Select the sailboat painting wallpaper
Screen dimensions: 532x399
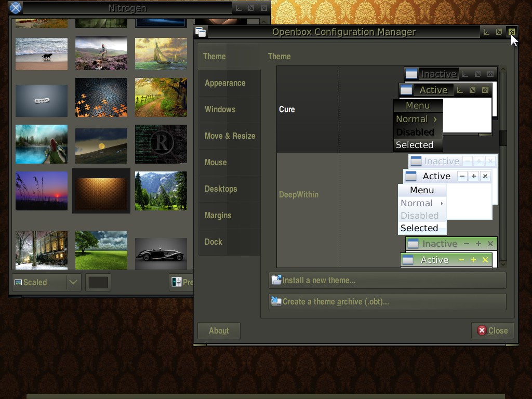point(161,54)
